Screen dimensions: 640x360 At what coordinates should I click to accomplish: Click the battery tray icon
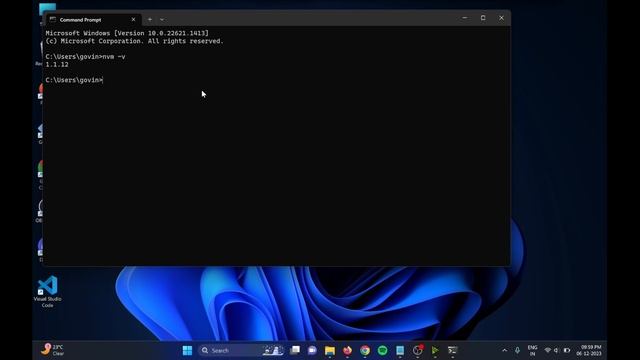coord(567,350)
